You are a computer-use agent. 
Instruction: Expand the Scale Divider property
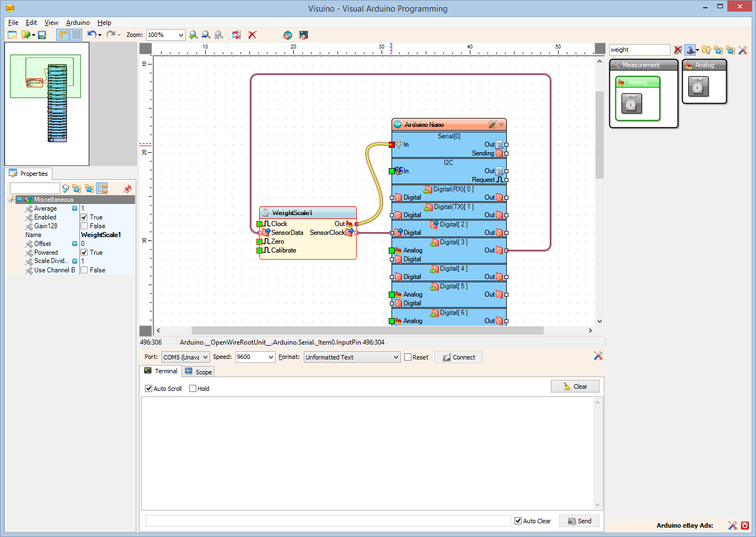74,261
